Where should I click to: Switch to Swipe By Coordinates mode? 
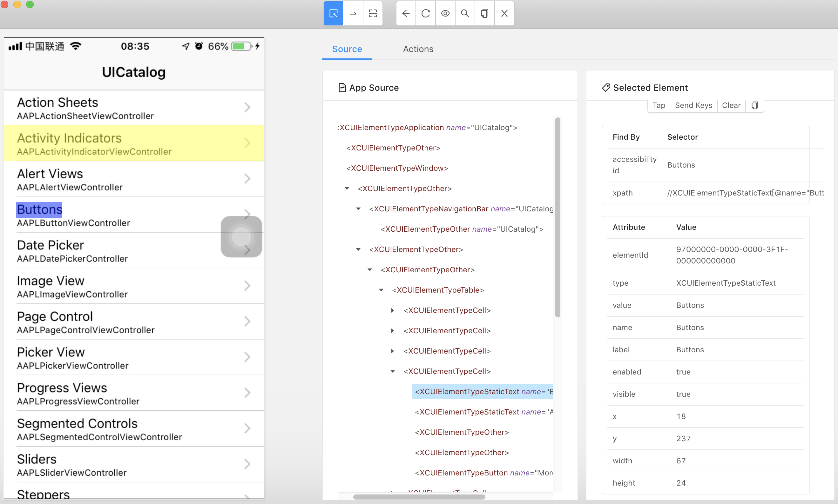353,13
